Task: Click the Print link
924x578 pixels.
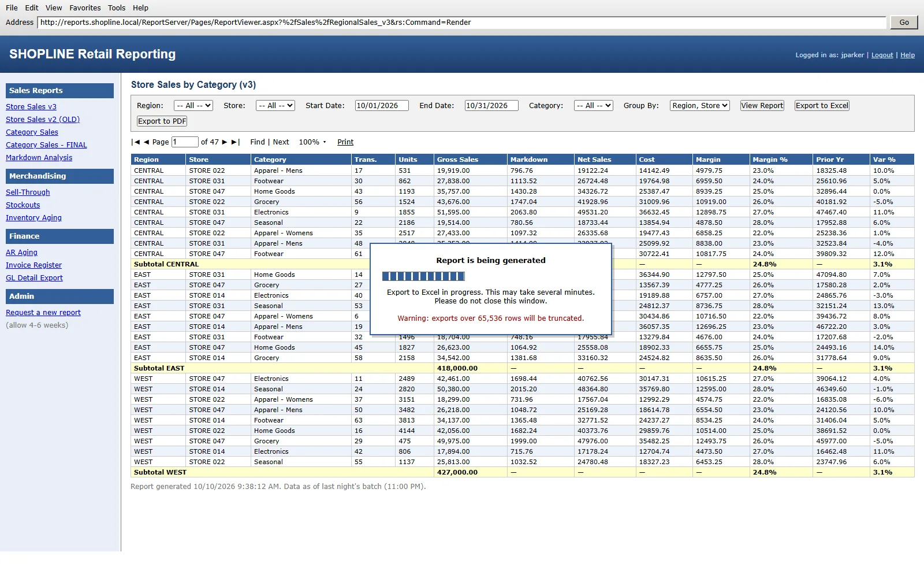Action: [345, 142]
